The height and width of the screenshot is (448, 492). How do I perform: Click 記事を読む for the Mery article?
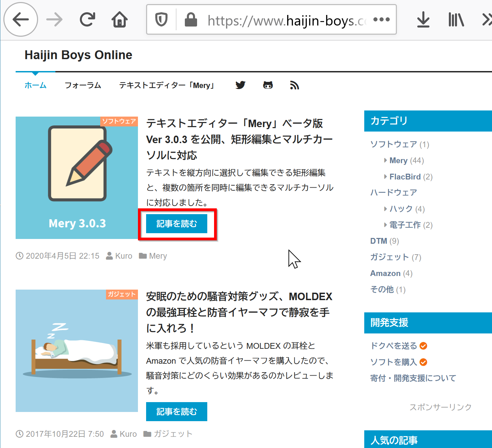[177, 224]
